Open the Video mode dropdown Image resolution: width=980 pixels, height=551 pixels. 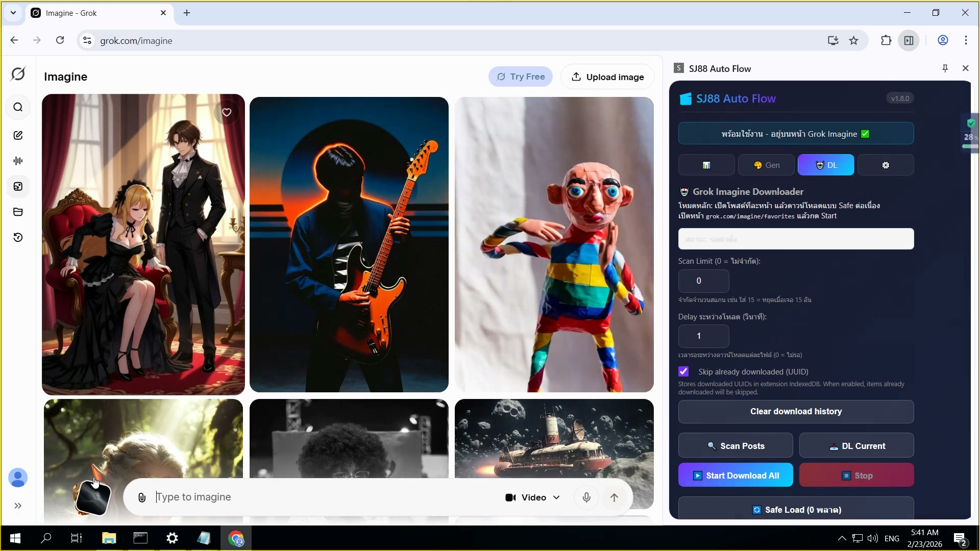coord(532,497)
